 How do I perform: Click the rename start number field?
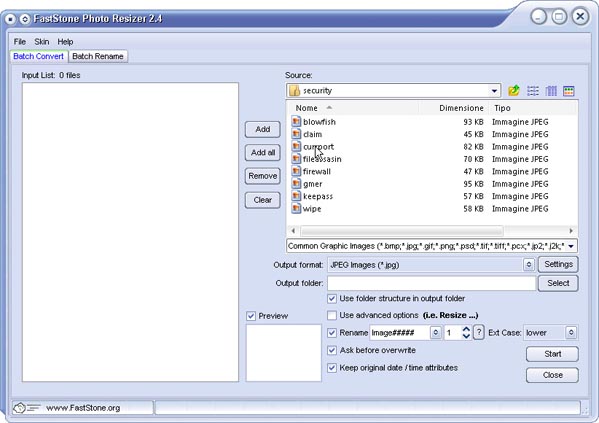452,332
